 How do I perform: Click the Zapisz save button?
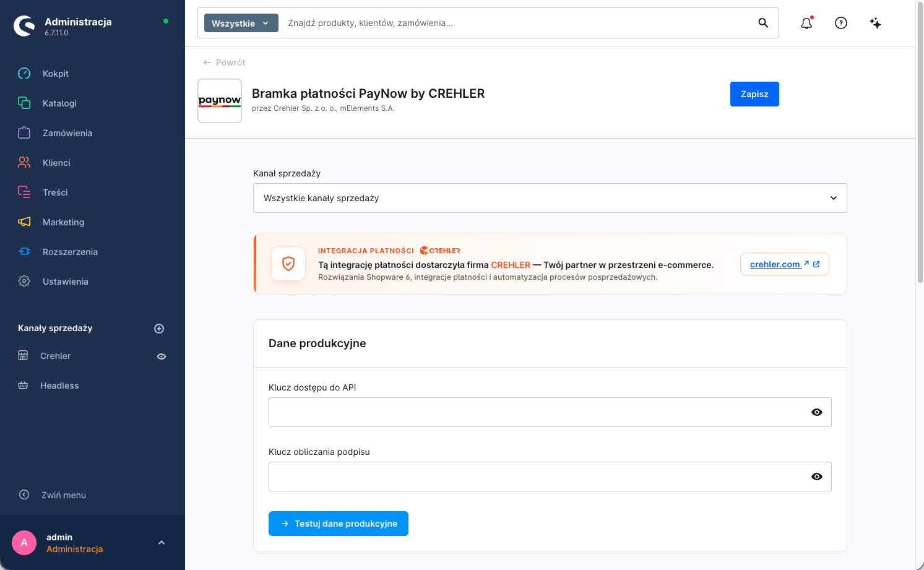(x=754, y=94)
